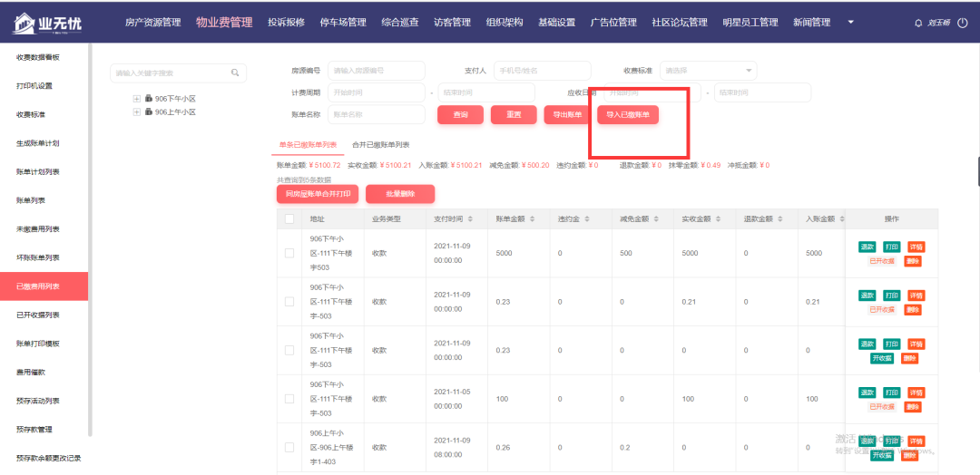This screenshot has height=475, width=980.
Task: Open 社区论坛管理 in top navigation
Action: [x=680, y=23]
